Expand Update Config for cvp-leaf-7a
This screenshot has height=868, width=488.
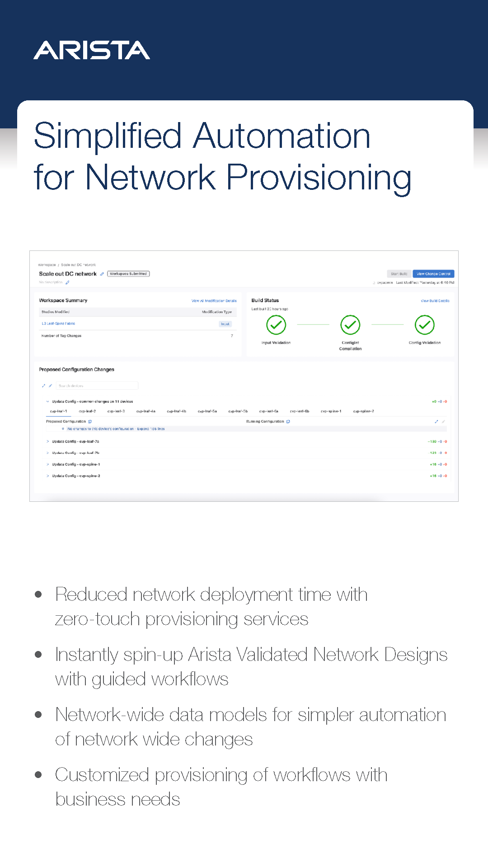pyautogui.click(x=47, y=442)
